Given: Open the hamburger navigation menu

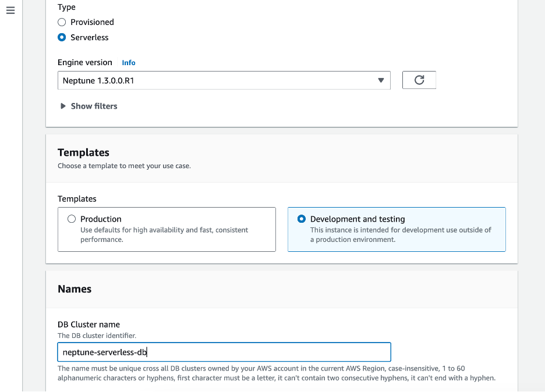Looking at the screenshot, I should [x=10, y=11].
